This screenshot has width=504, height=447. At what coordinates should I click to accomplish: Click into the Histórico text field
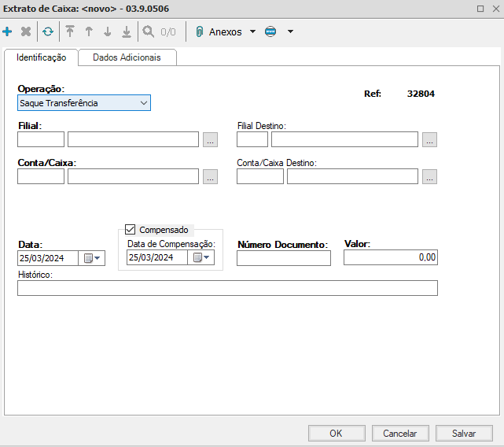(227, 288)
